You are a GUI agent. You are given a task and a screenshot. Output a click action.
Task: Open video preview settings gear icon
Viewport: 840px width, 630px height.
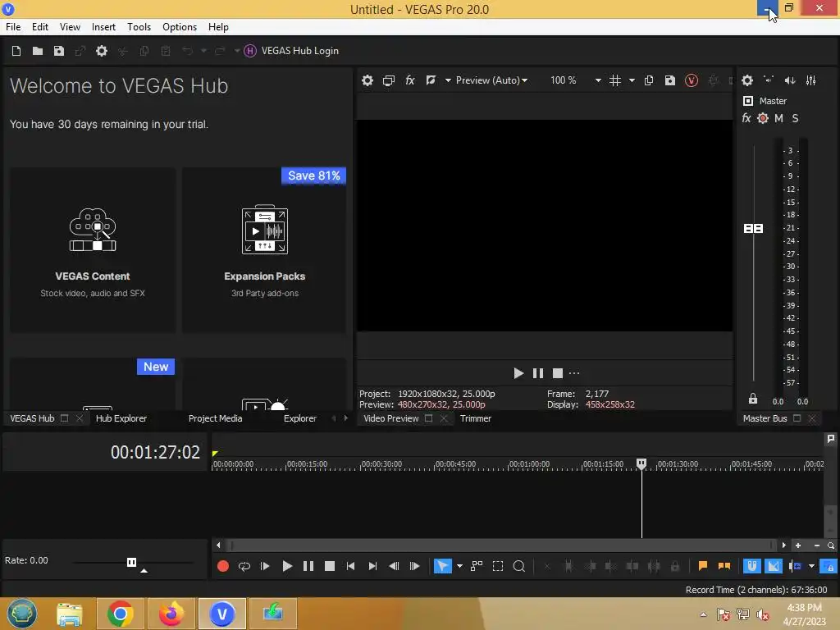point(367,80)
